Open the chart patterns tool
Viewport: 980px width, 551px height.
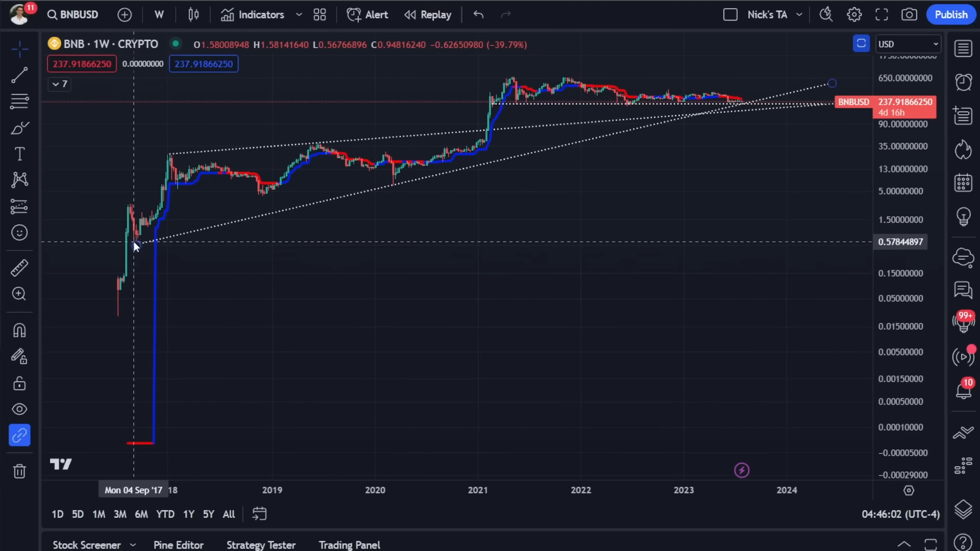(x=19, y=180)
